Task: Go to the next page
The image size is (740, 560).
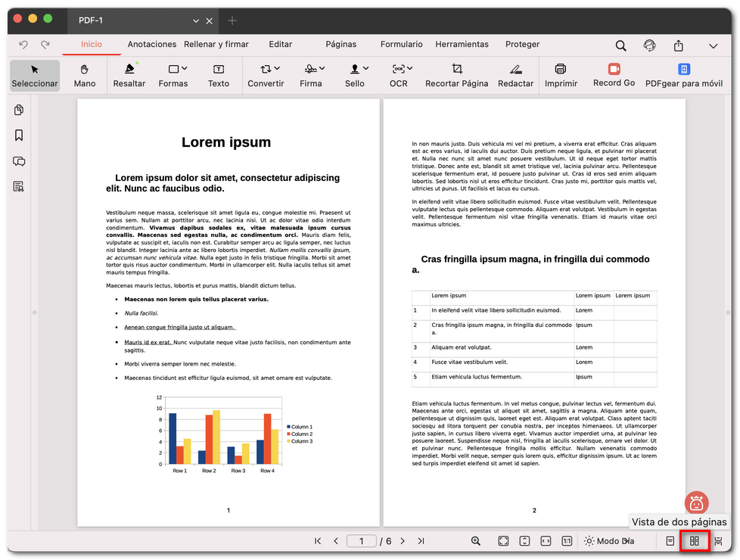Action: click(x=403, y=541)
